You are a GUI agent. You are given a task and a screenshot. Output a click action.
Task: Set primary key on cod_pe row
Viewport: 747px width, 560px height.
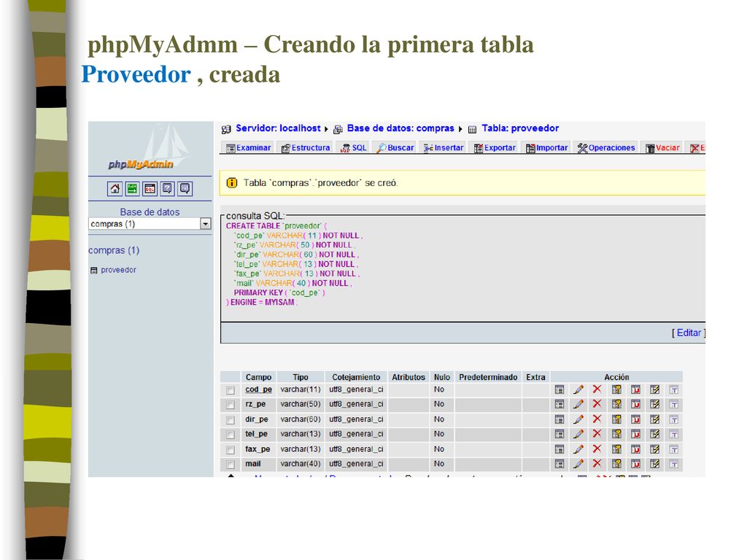[616, 389]
